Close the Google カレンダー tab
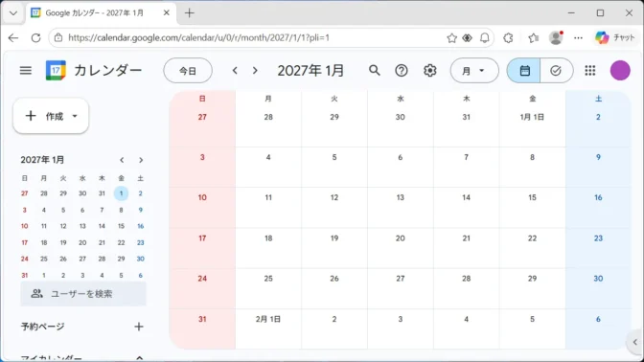Image resolution: width=644 pixels, height=362 pixels. (x=167, y=13)
